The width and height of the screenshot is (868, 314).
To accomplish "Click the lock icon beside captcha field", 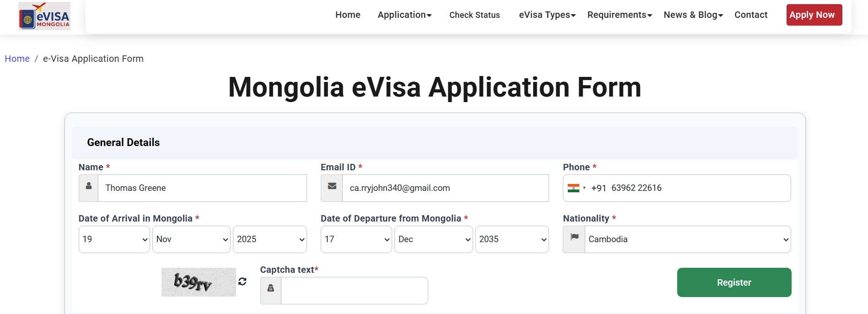I will 271,288.
